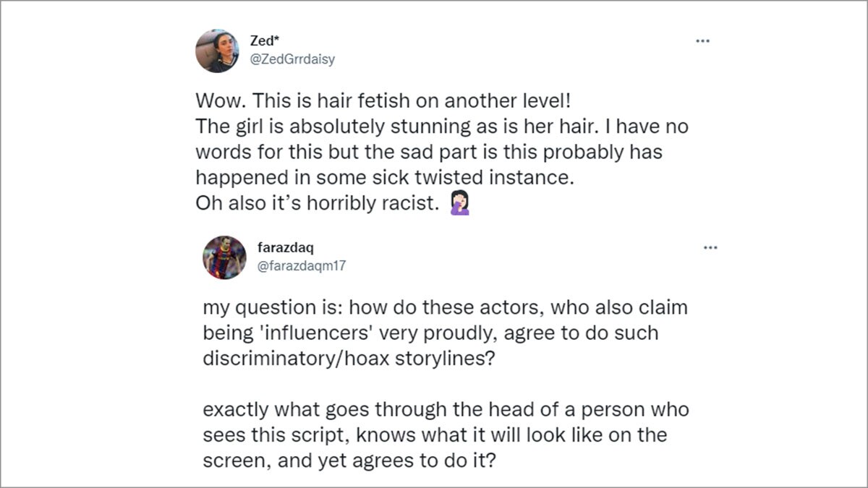Click the "discriminatory/hoax storylines?" line
This screenshot has width=868, height=488.
pyautogui.click(x=348, y=359)
